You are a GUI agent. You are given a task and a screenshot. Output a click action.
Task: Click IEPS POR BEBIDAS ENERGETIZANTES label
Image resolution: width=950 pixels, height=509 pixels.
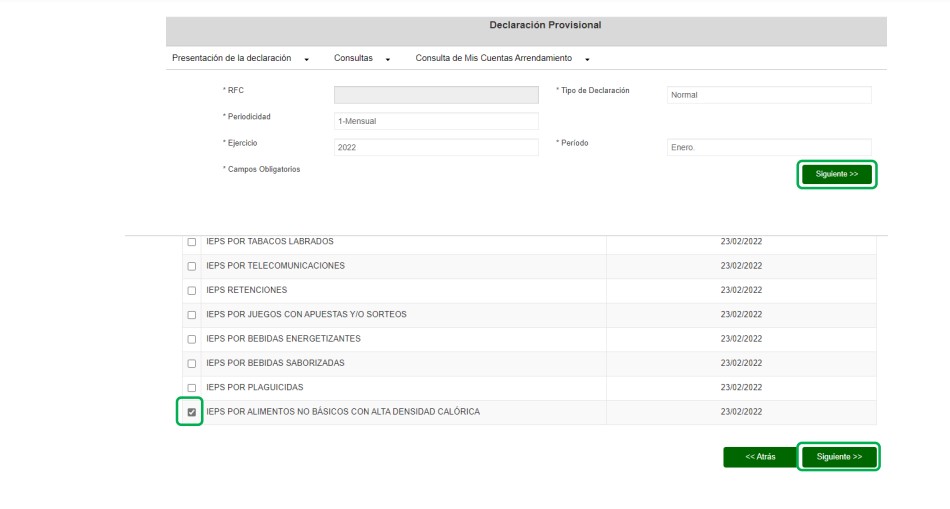coord(283,338)
